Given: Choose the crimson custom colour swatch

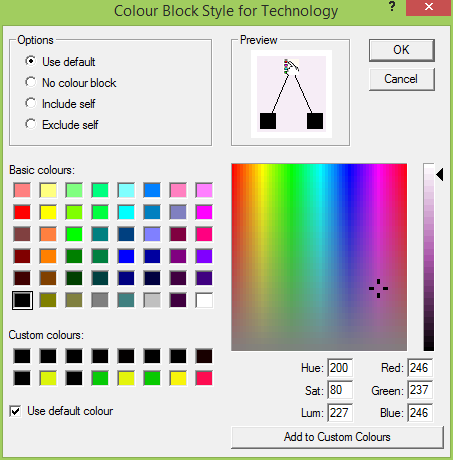Looking at the screenshot, I should tap(204, 378).
